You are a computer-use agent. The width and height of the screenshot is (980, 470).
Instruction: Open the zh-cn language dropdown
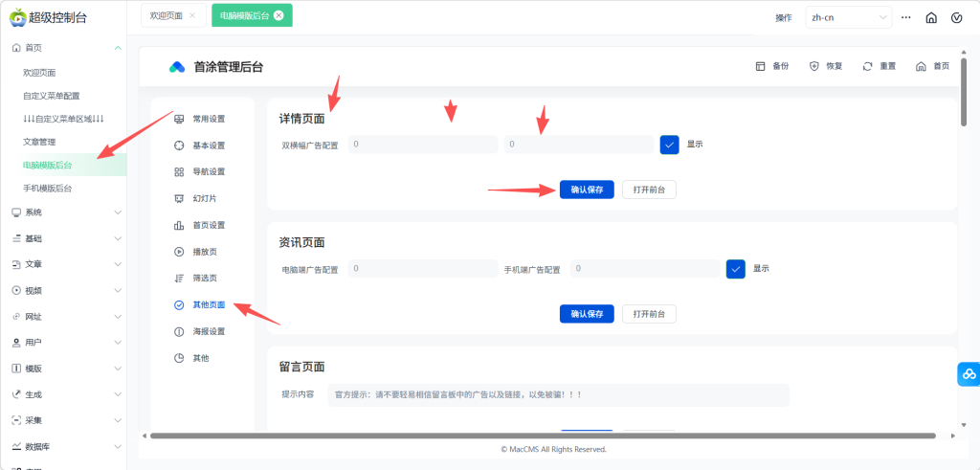848,17
